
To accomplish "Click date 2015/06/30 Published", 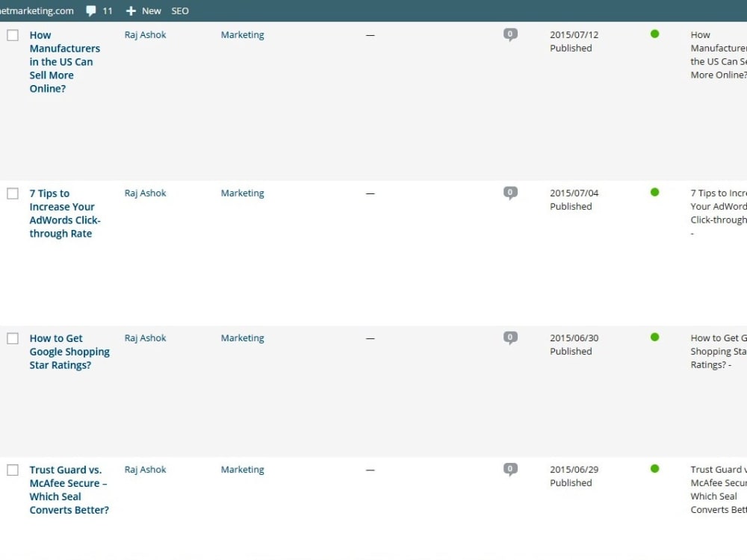I will point(574,344).
